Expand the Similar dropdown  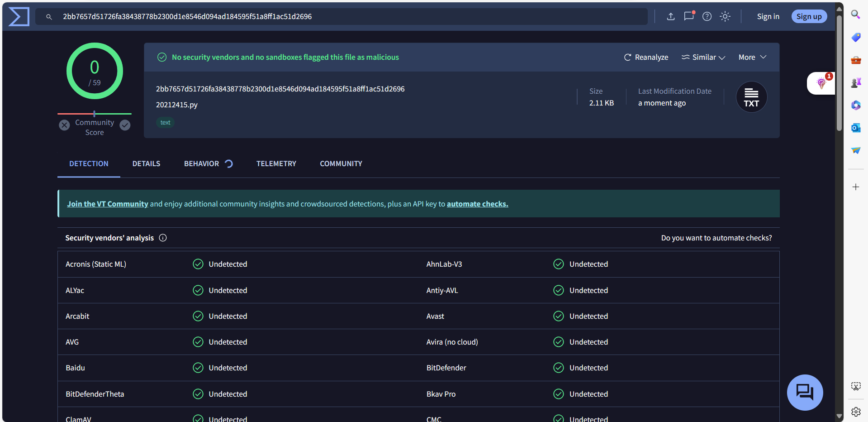coord(703,57)
